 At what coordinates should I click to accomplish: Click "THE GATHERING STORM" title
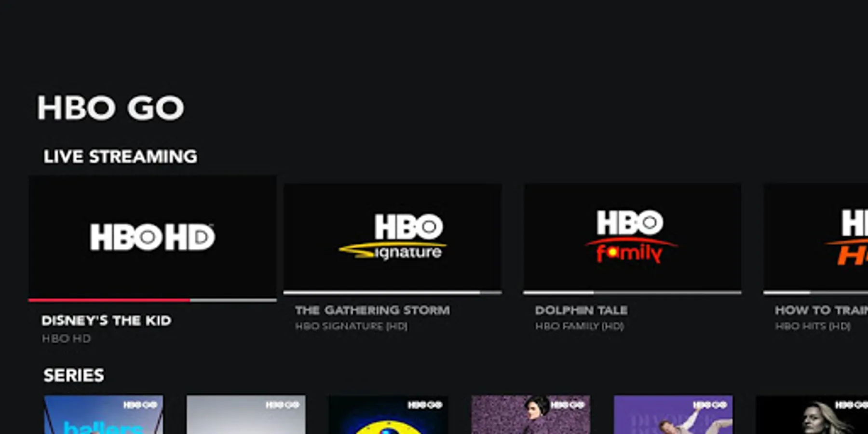[372, 310]
